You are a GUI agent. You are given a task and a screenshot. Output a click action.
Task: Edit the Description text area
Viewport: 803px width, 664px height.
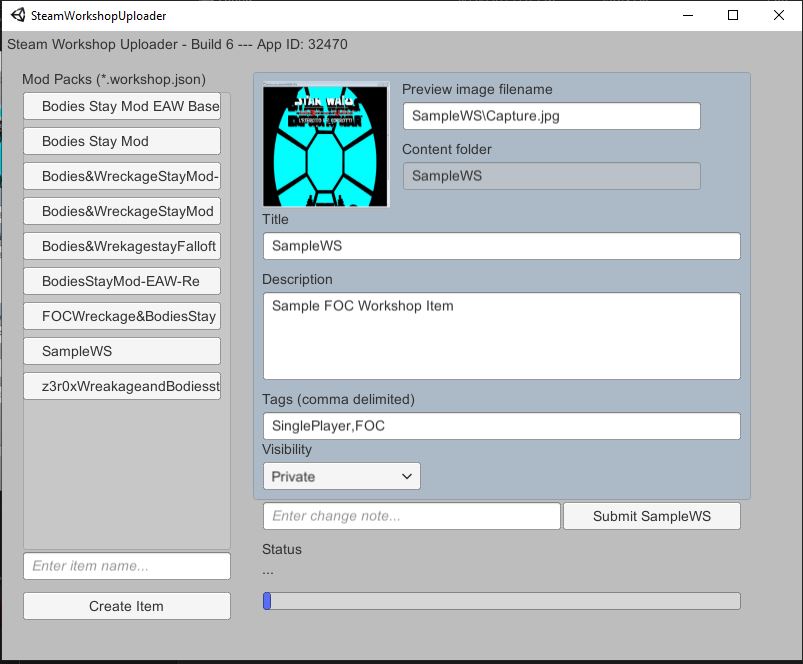(x=502, y=336)
